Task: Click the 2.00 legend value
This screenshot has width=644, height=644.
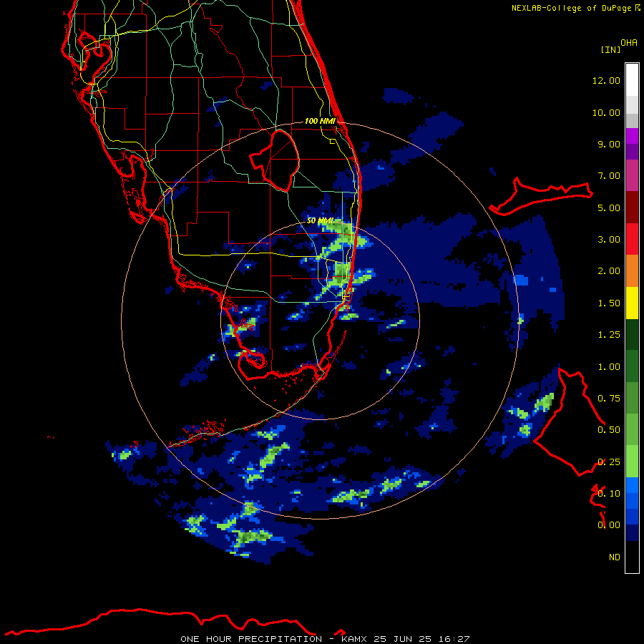Action: 609,271
